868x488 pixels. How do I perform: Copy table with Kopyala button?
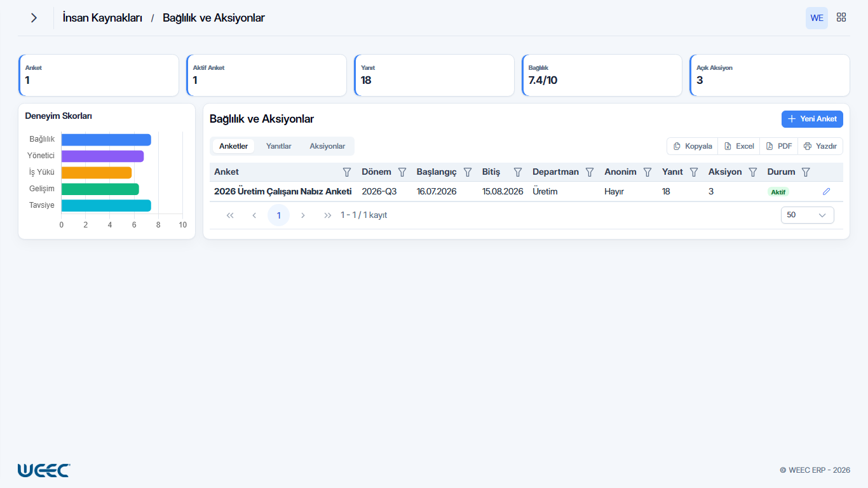coord(693,146)
